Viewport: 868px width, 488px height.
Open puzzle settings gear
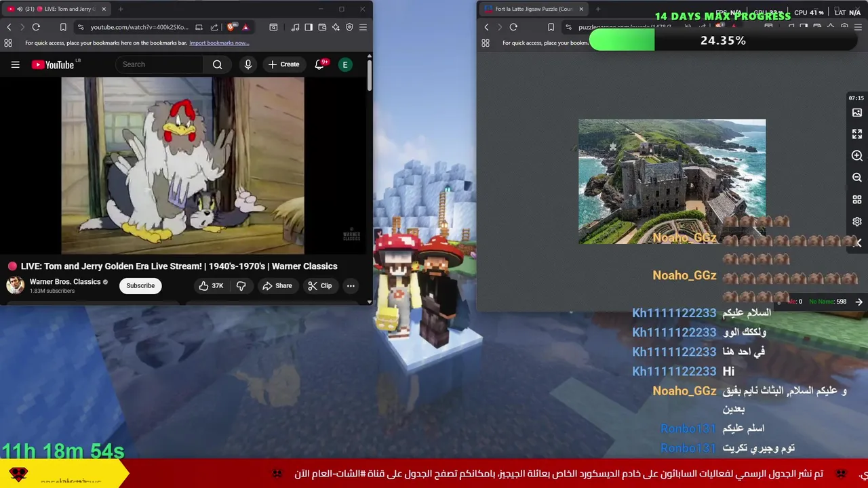[857, 222]
